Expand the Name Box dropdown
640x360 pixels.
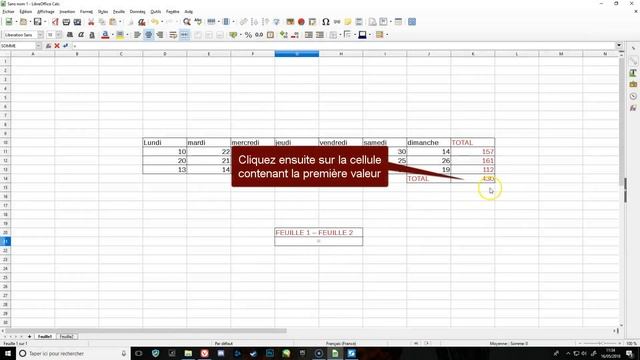tap(38, 46)
